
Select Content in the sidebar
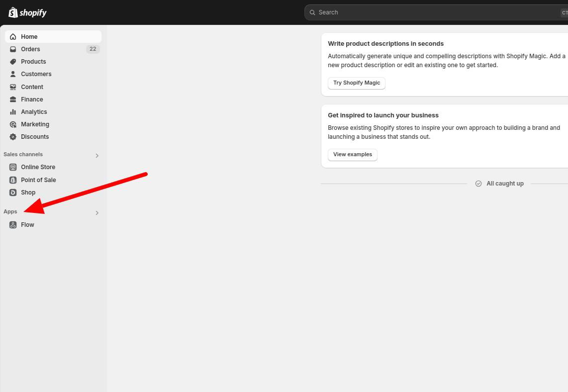53,87
